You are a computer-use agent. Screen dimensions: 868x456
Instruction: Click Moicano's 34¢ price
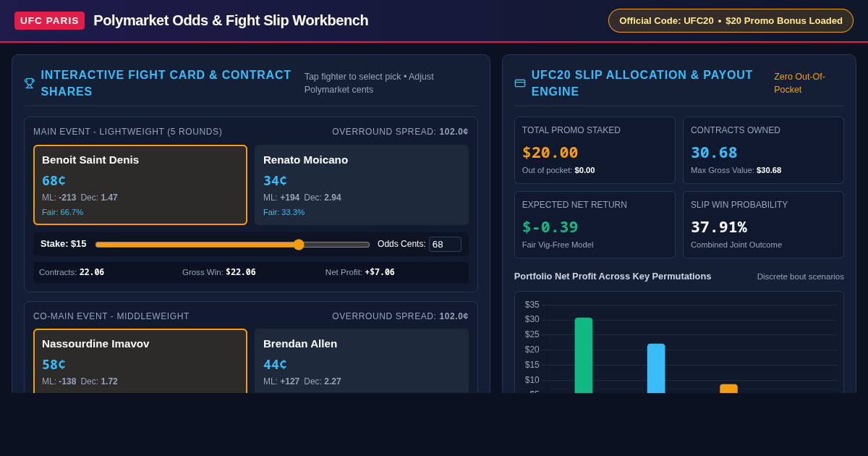tap(275, 180)
